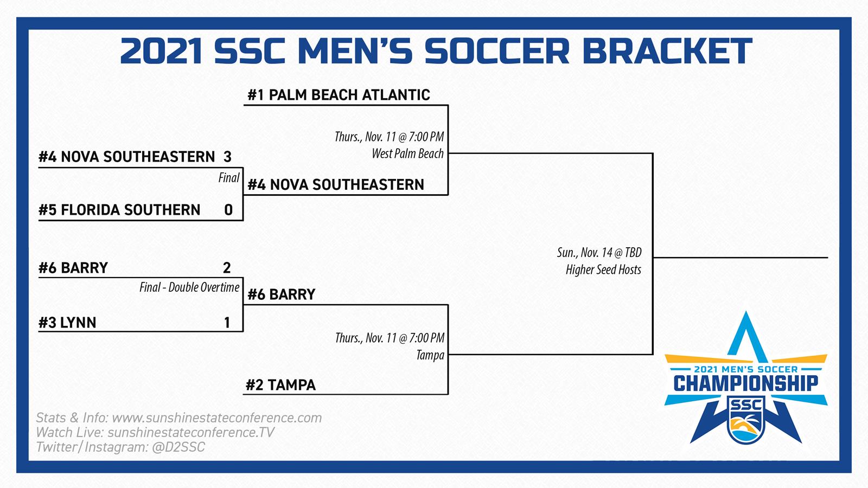This screenshot has width=868, height=488.
Task: Click the Final - Double Overtime label
Action: (189, 287)
